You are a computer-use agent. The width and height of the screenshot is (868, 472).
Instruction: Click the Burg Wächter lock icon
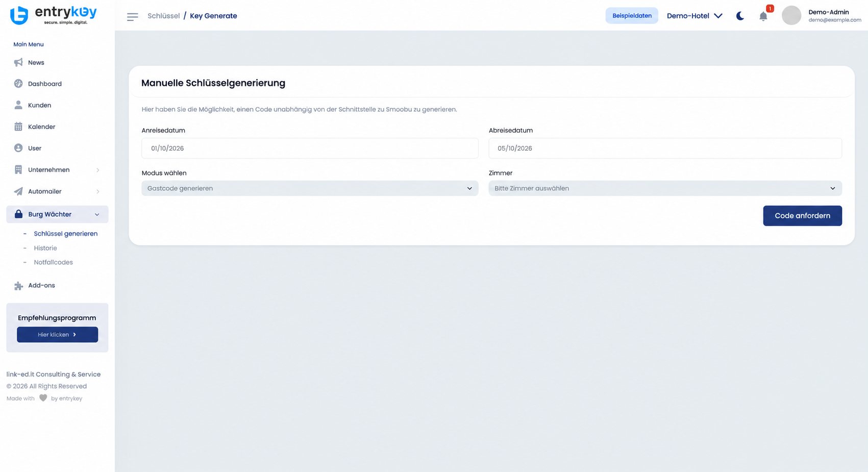18,214
